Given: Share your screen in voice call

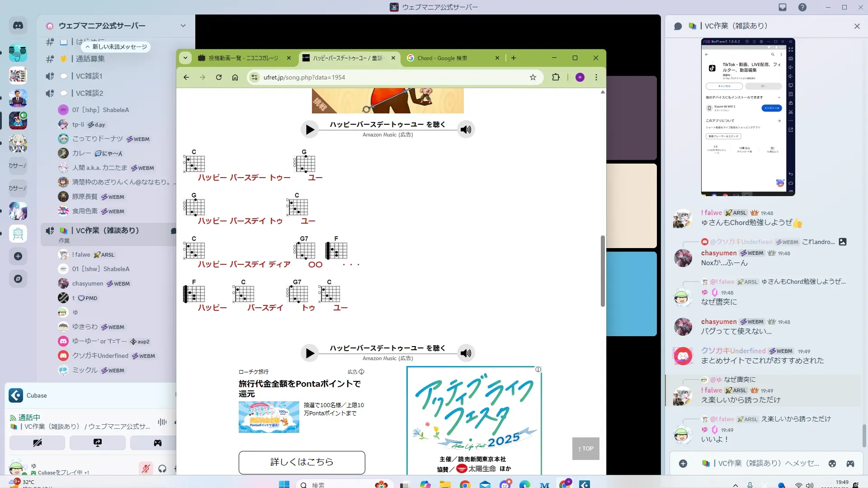Looking at the screenshot, I should tap(97, 443).
